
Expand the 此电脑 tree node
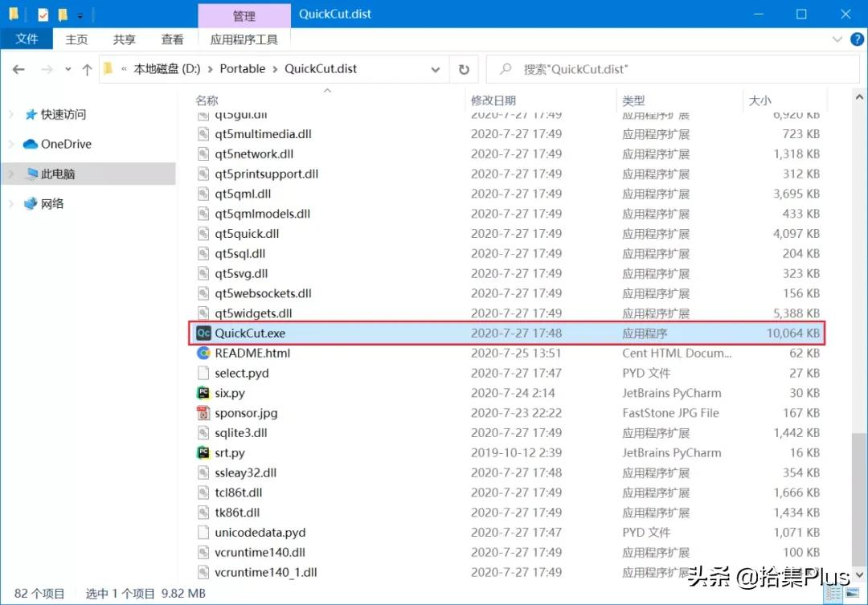(11, 174)
